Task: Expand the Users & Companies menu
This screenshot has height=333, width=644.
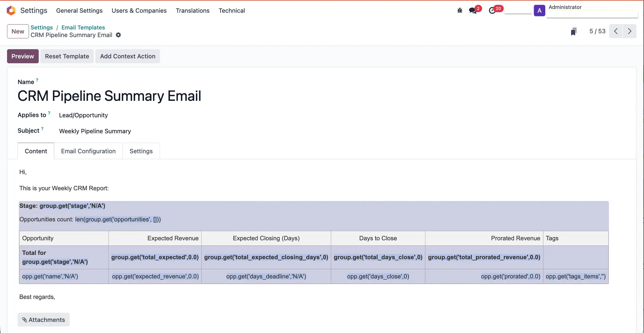Action: 139,11
